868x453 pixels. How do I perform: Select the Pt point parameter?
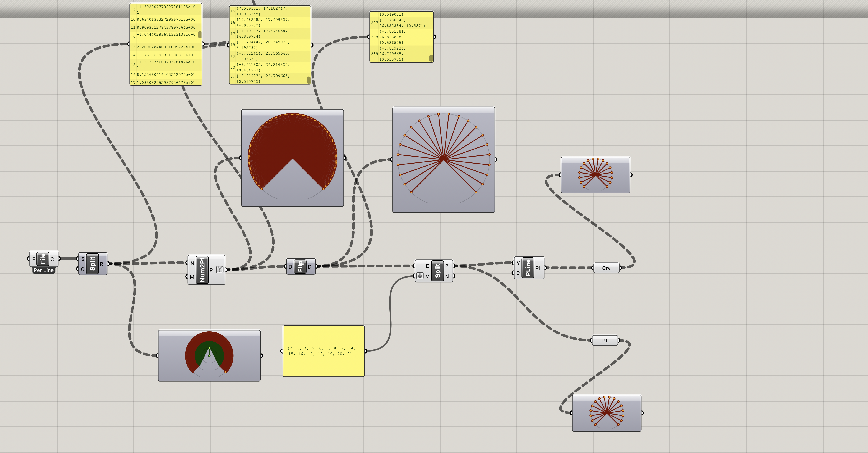(x=605, y=340)
